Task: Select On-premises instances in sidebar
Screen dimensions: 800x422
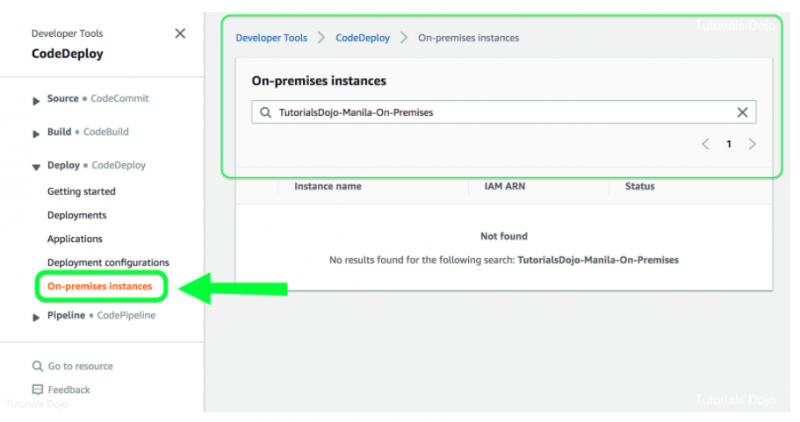Action: point(100,287)
